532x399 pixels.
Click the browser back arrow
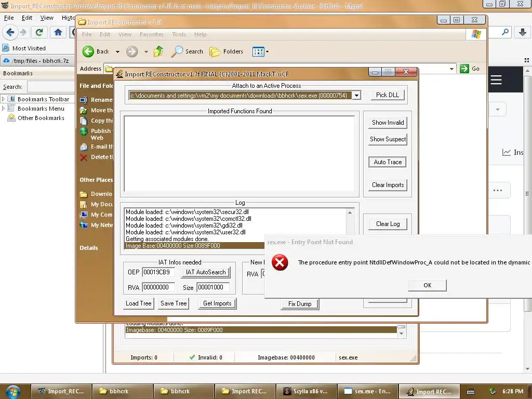coord(10,32)
